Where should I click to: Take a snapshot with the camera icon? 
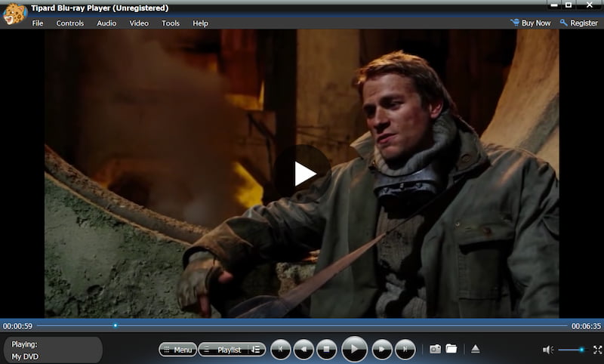point(436,349)
